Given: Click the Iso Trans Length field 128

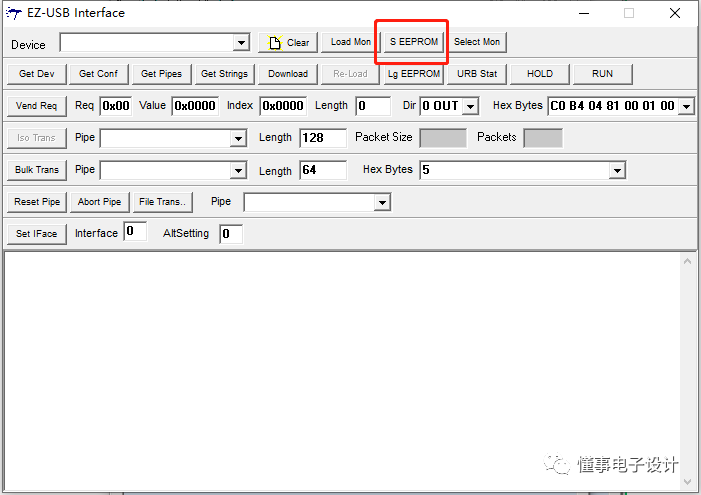Looking at the screenshot, I should click(x=323, y=138).
